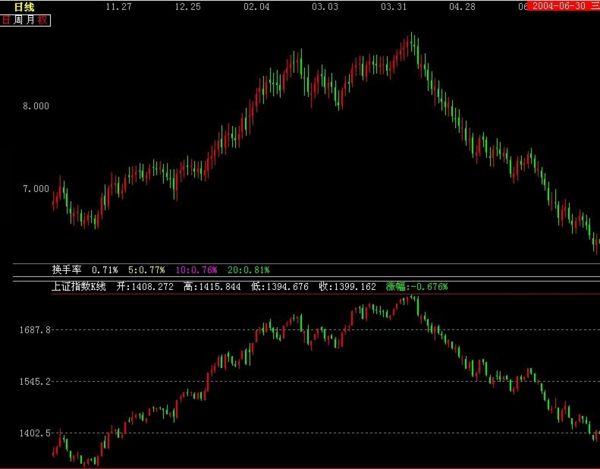Click the close value 收:1399.162
The height and width of the screenshot is (469, 600).
(347, 286)
